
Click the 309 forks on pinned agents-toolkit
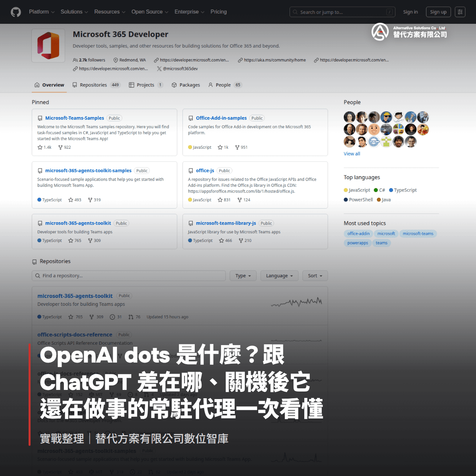click(94, 240)
